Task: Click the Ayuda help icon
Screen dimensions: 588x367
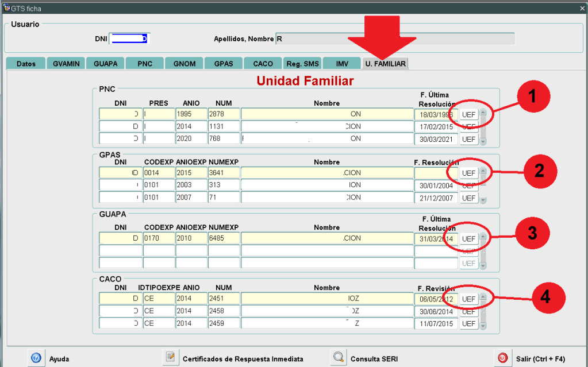Action: pos(36,358)
